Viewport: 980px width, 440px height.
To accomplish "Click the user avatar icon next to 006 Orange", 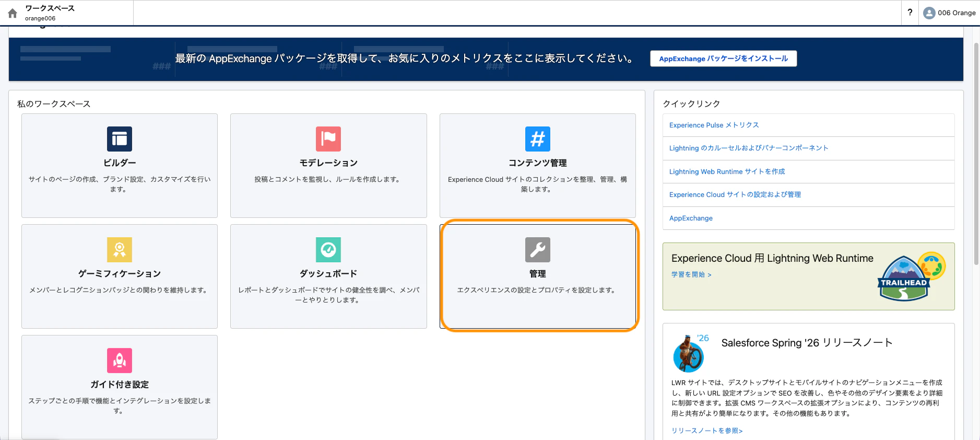I will pos(929,13).
